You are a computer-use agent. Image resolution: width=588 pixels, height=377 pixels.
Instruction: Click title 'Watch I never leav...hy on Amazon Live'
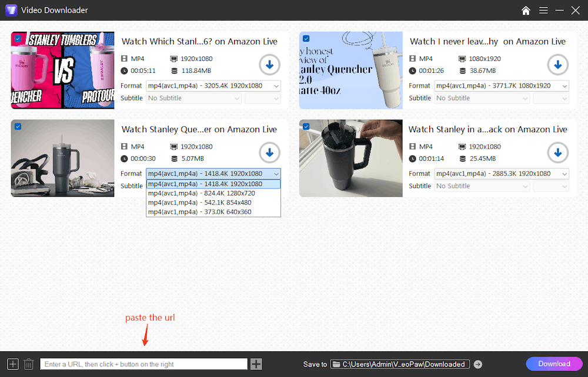coord(487,42)
